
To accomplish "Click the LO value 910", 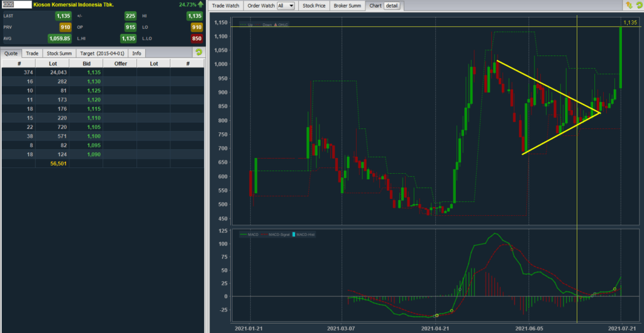I will [196, 28].
